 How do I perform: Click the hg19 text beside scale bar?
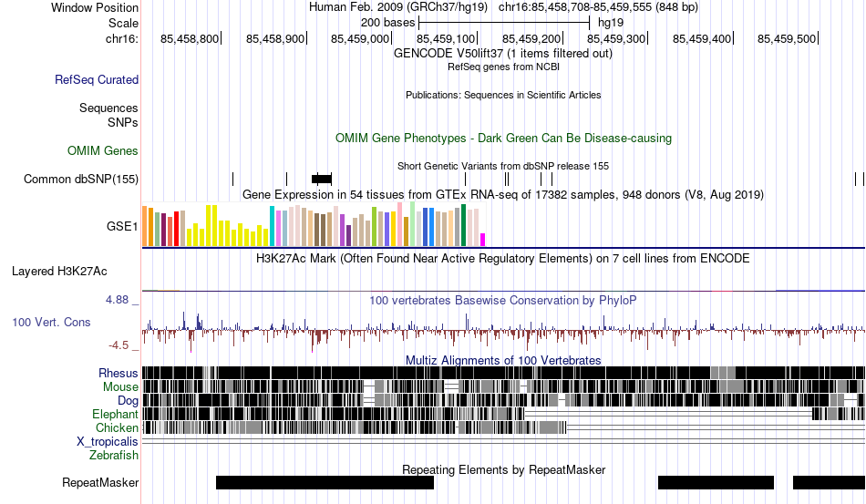tap(610, 23)
